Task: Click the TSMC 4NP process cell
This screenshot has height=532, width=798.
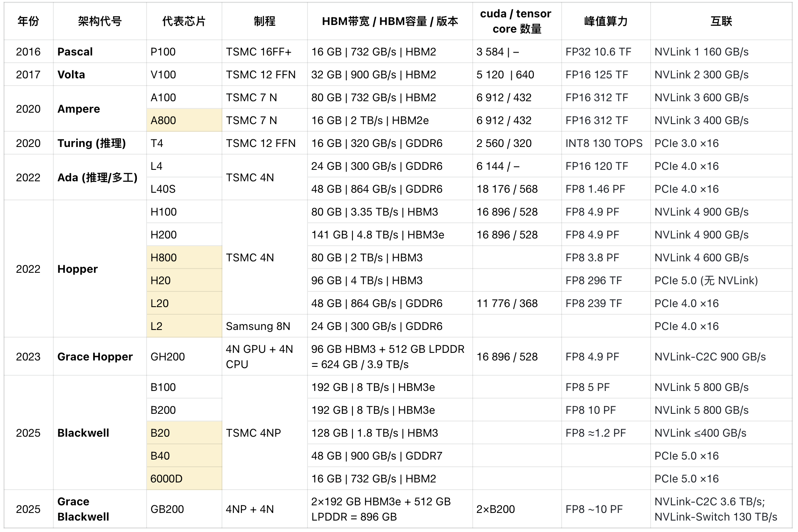Action: coord(265,433)
